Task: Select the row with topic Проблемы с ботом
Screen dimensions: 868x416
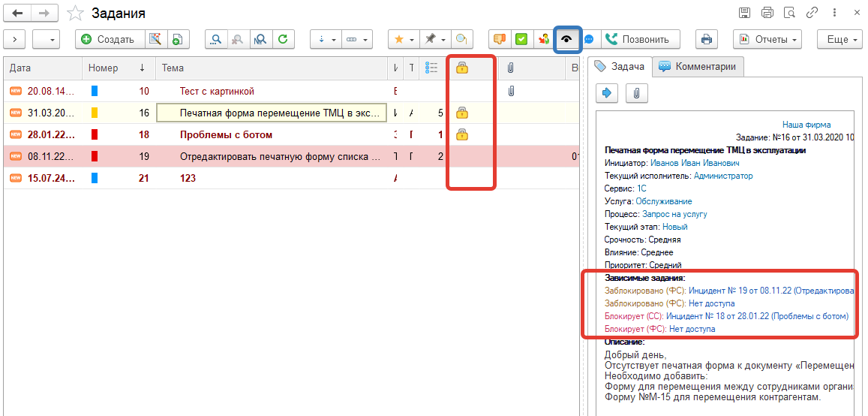Action: point(226,135)
